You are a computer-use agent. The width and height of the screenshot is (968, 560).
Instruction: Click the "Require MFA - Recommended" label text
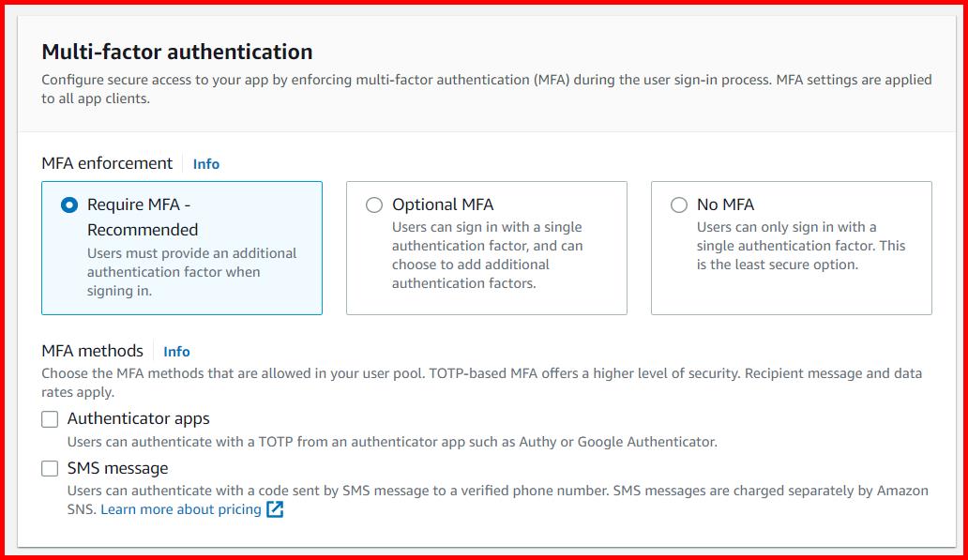click(x=143, y=217)
